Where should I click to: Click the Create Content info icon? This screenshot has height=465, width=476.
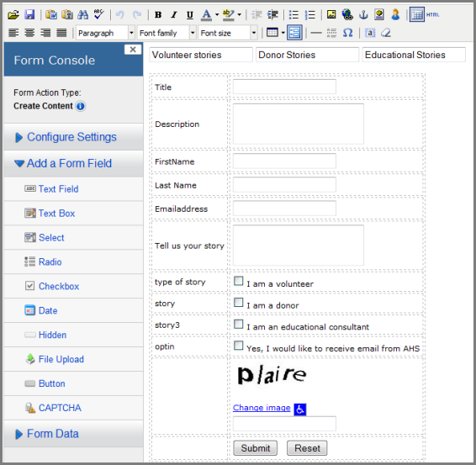pyautogui.click(x=81, y=106)
